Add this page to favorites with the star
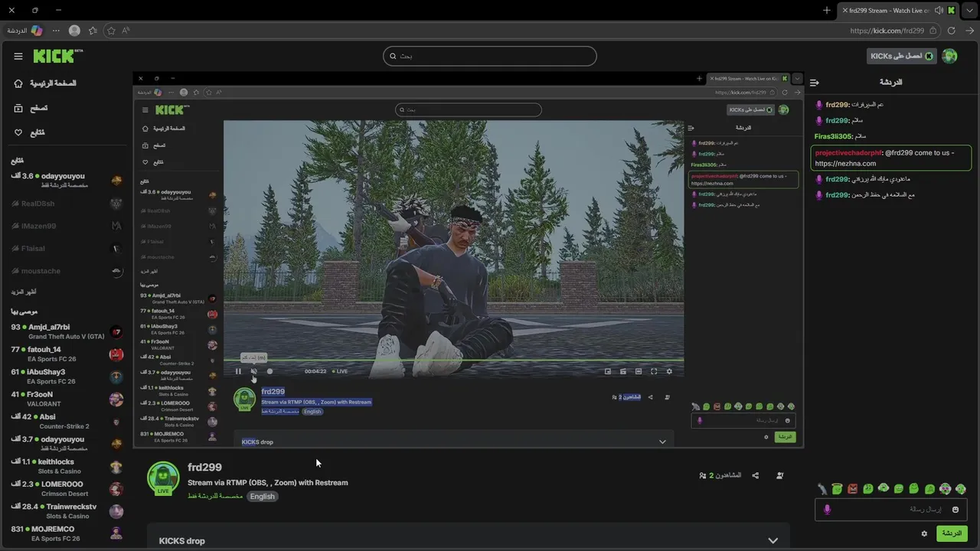The height and width of the screenshot is (551, 980). click(x=111, y=31)
